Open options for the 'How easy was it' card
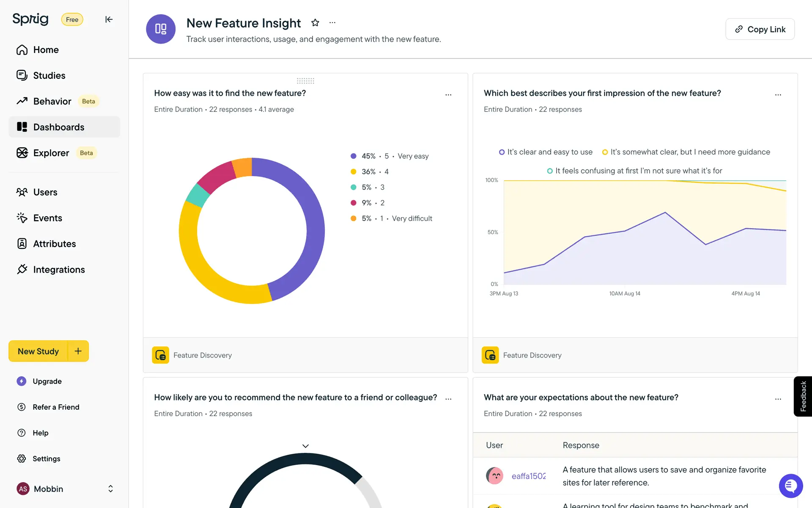 pos(448,95)
